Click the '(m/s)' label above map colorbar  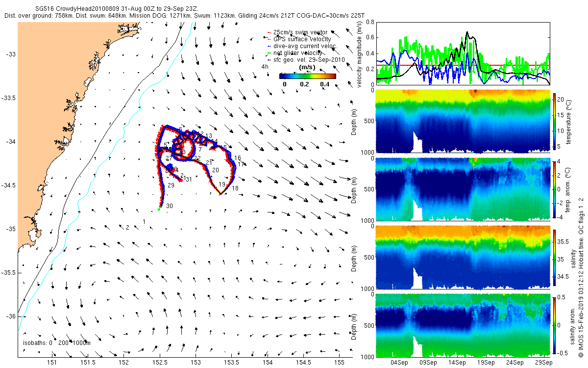click(x=307, y=67)
